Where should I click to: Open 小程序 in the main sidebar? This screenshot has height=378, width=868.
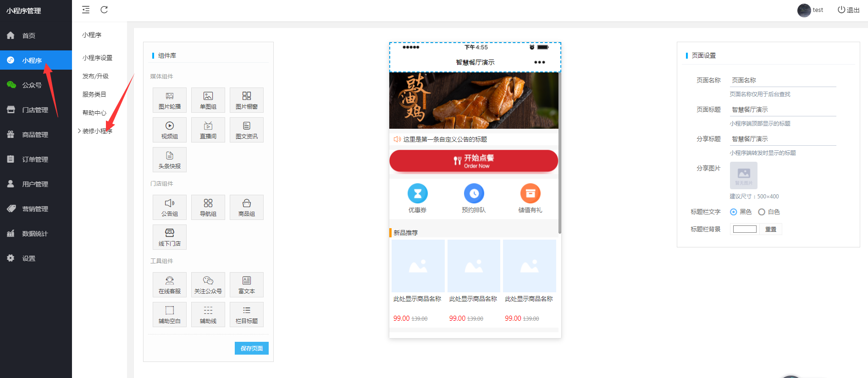36,60
